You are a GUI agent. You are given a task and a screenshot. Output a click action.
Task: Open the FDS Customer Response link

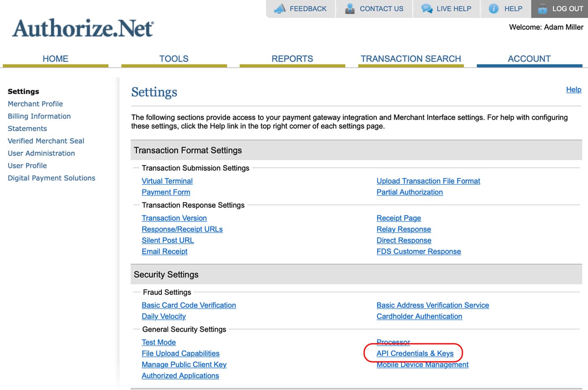coord(419,251)
